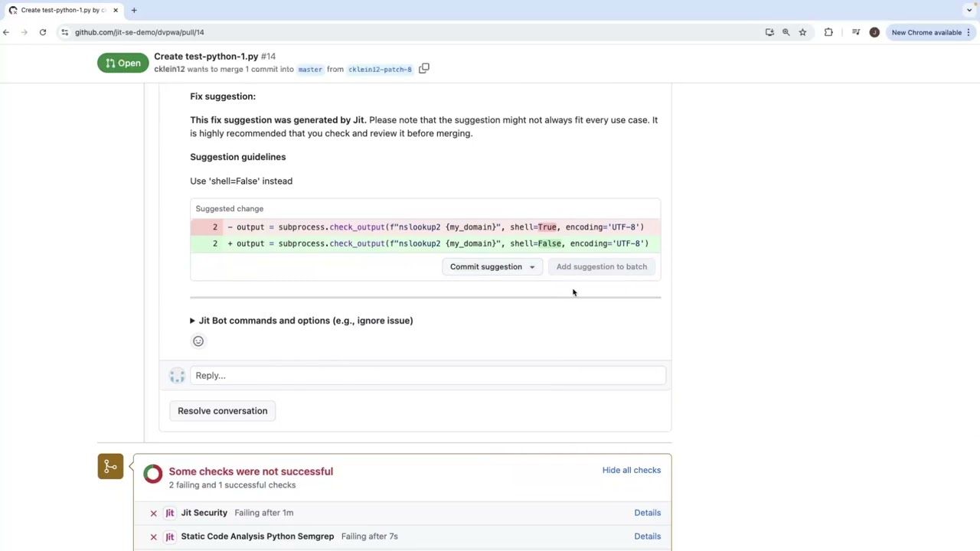Click the browser back arrow

pyautogui.click(x=6, y=32)
